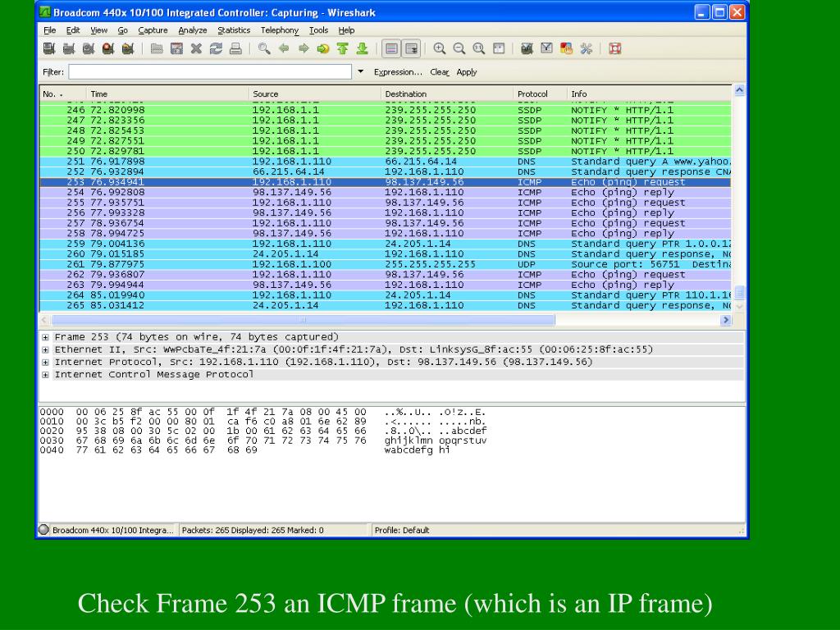This screenshot has width=840, height=630.
Task: Open the Telephony menu
Action: tap(280, 30)
